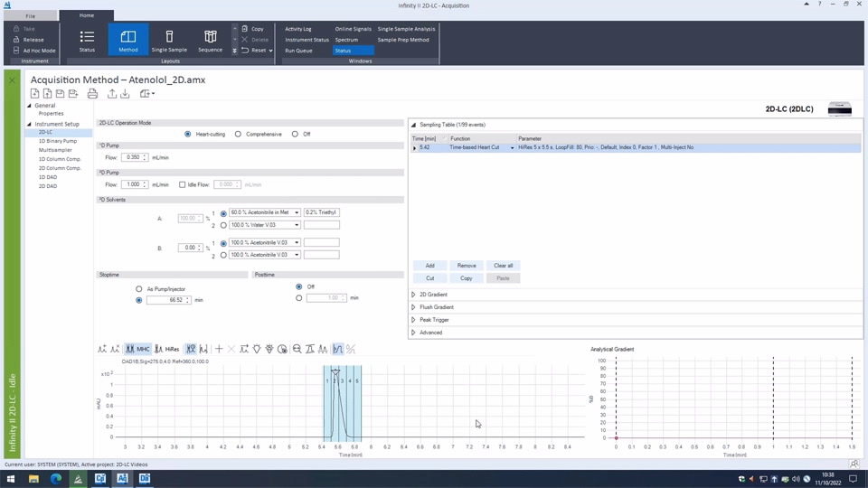The image size is (868, 488).
Task: Open the Activity Log window
Action: point(298,29)
